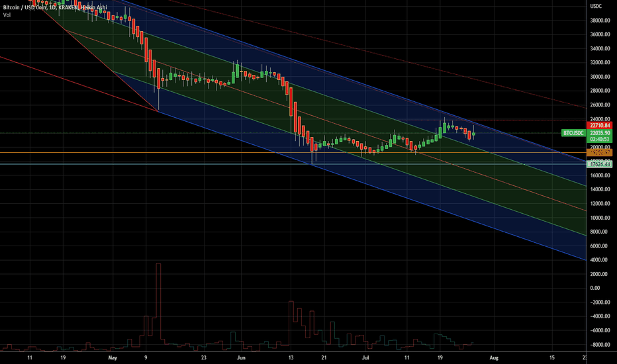617x364 pixels.
Task: Click the 32000.00 price axis label
Action: (x=600, y=63)
